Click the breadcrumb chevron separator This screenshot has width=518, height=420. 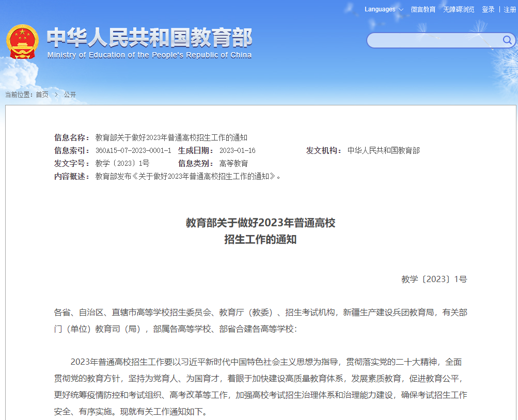pyautogui.click(x=56, y=95)
